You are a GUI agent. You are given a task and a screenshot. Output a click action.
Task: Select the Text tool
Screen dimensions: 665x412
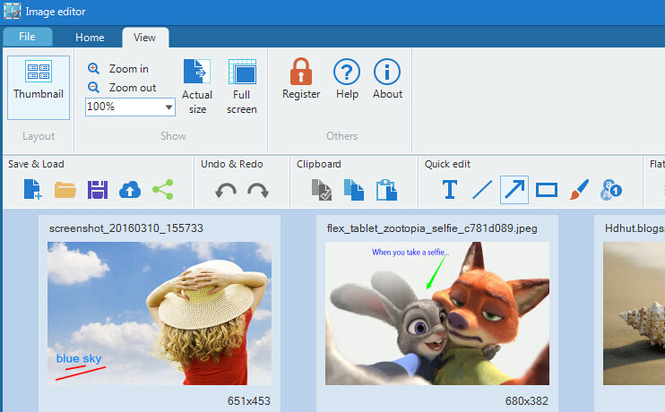coord(450,190)
